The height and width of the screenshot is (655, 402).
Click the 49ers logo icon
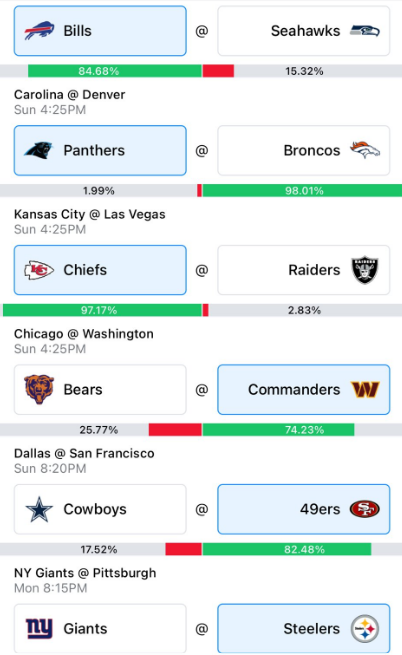pyautogui.click(x=365, y=509)
